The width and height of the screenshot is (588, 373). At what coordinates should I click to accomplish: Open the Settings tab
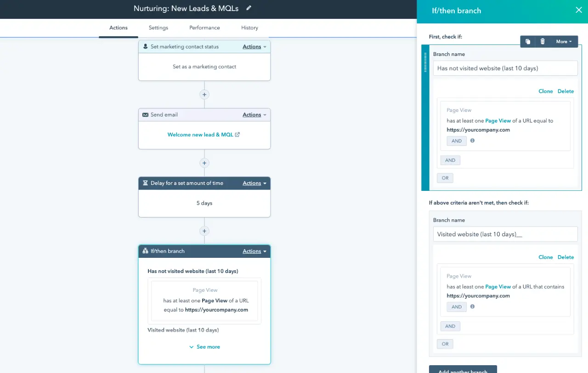(158, 28)
